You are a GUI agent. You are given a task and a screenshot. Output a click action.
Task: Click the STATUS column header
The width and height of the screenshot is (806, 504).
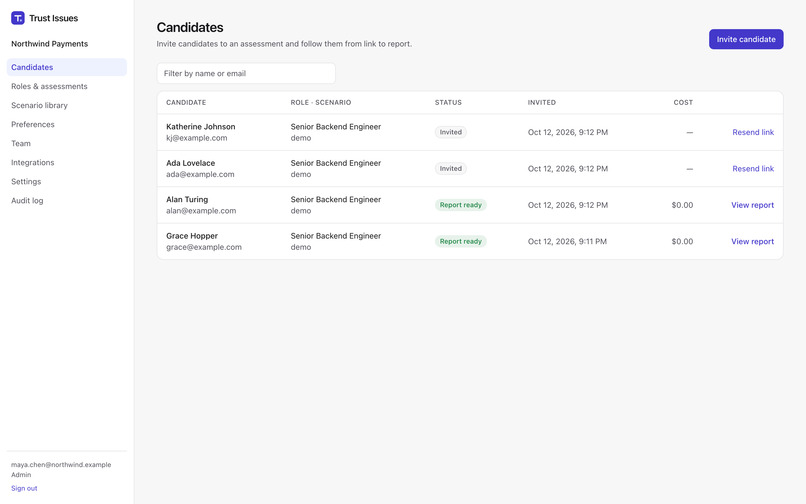coord(448,102)
